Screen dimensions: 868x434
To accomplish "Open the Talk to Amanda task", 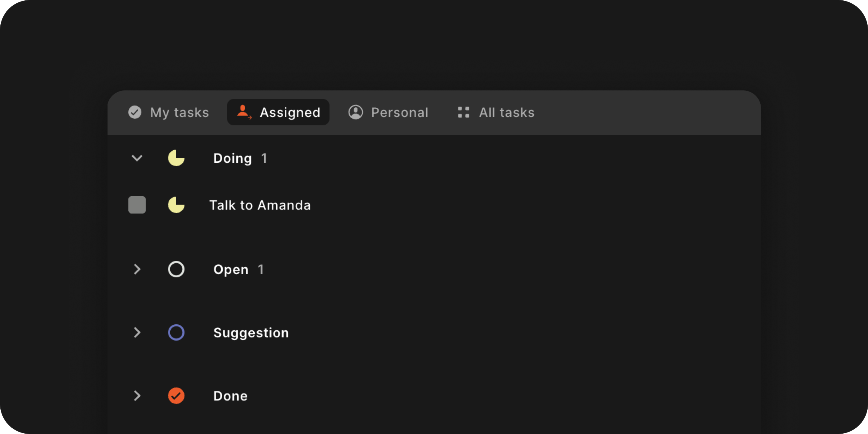I will pyautogui.click(x=260, y=205).
